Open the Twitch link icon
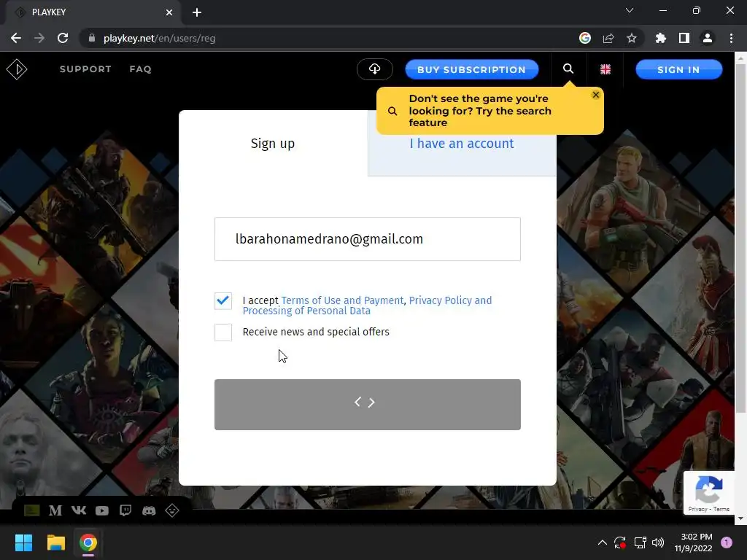The image size is (747, 560). [x=125, y=510]
